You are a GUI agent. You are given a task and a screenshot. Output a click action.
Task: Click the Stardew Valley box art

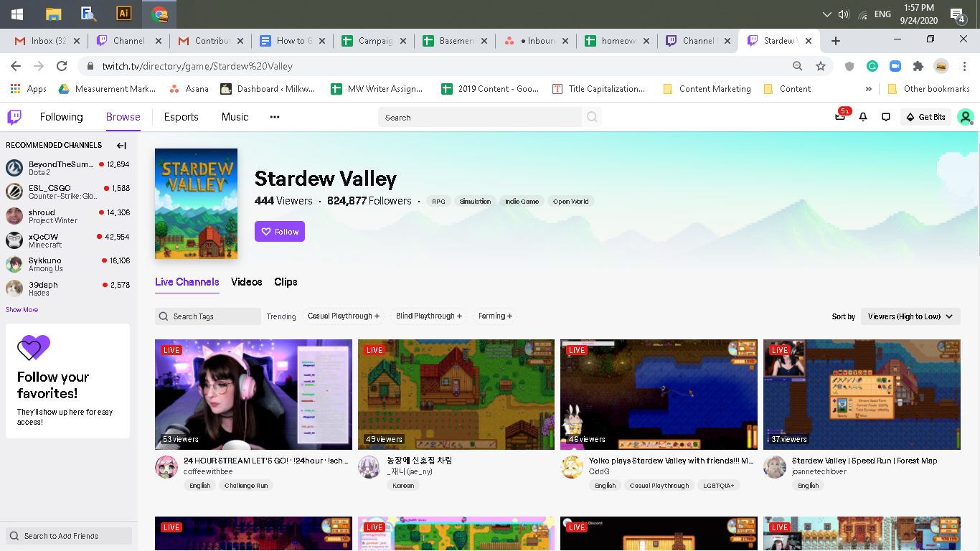click(196, 204)
